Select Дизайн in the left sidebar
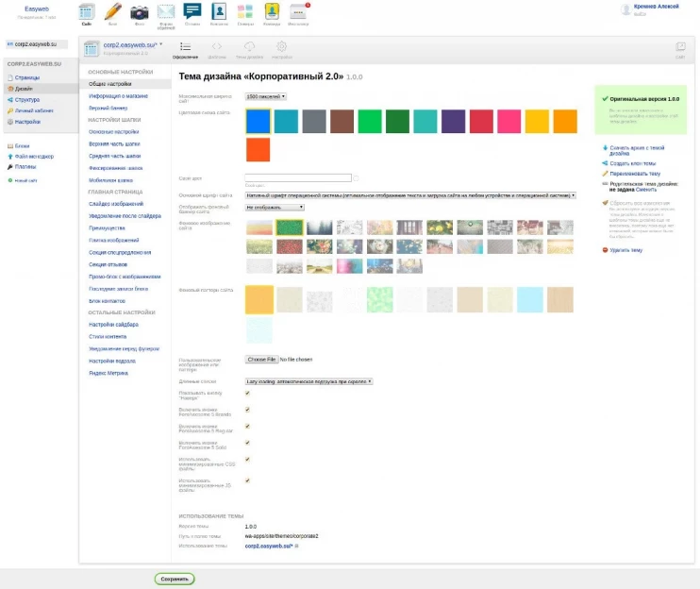The image size is (700, 589). click(24, 88)
